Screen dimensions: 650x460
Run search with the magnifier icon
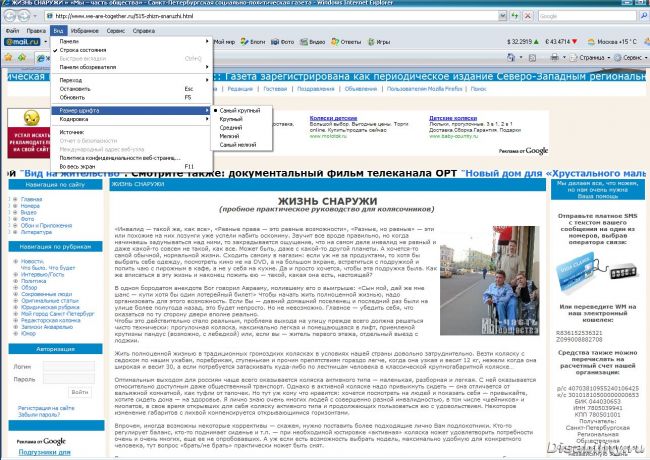(644, 16)
